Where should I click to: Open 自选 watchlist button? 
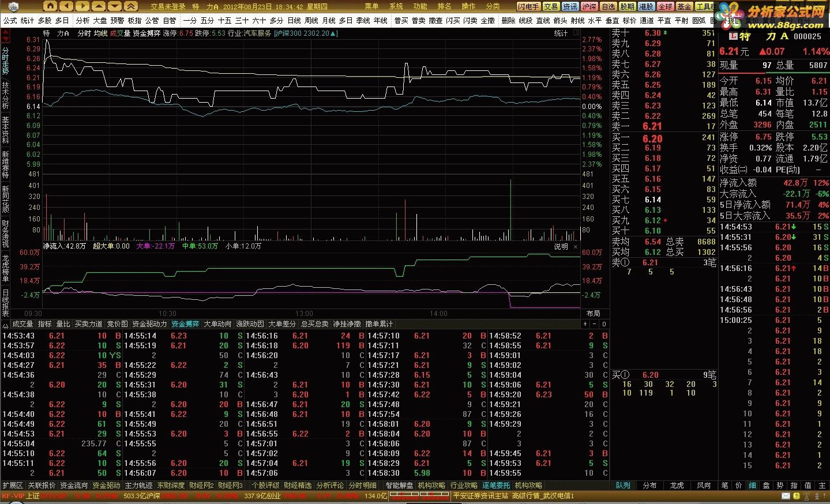[x=608, y=6]
